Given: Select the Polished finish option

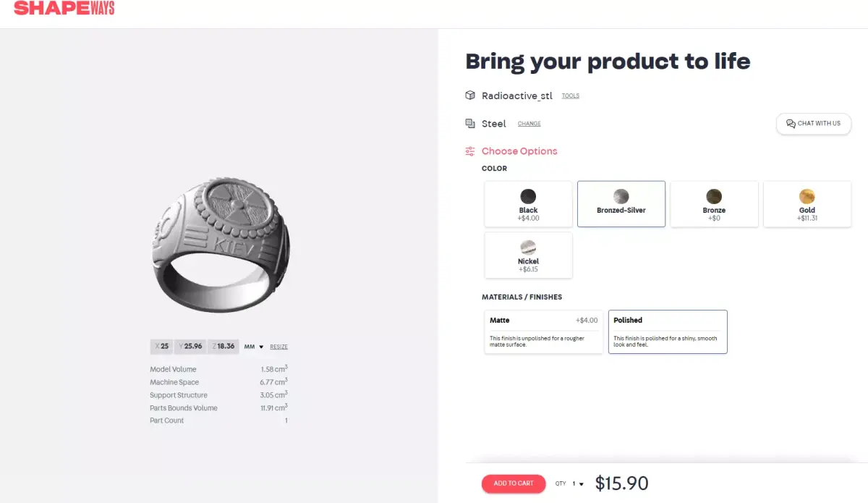Looking at the screenshot, I should (x=667, y=332).
